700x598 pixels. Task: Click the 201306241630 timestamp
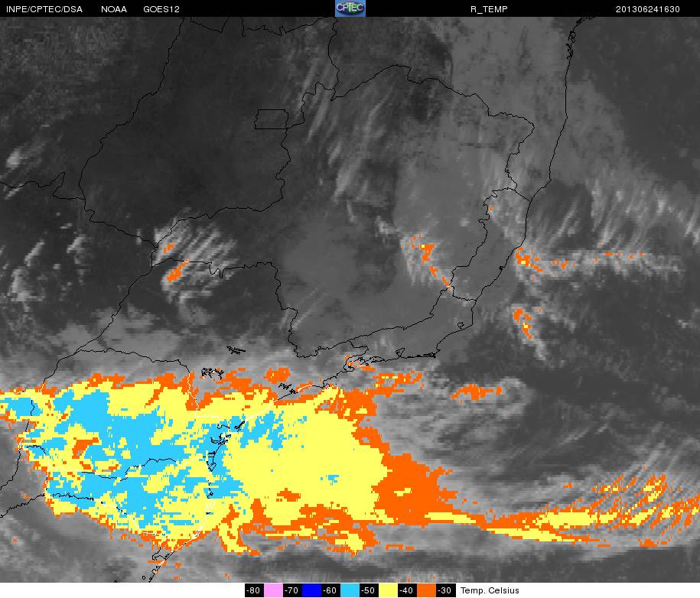point(648,9)
